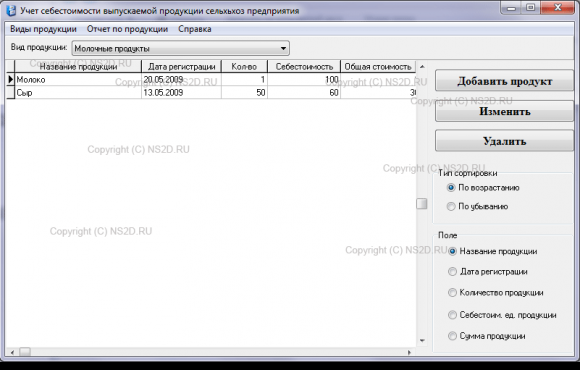Viewport: 580px width, 370px height.
Task: Close the application window
Action: click(x=557, y=7)
